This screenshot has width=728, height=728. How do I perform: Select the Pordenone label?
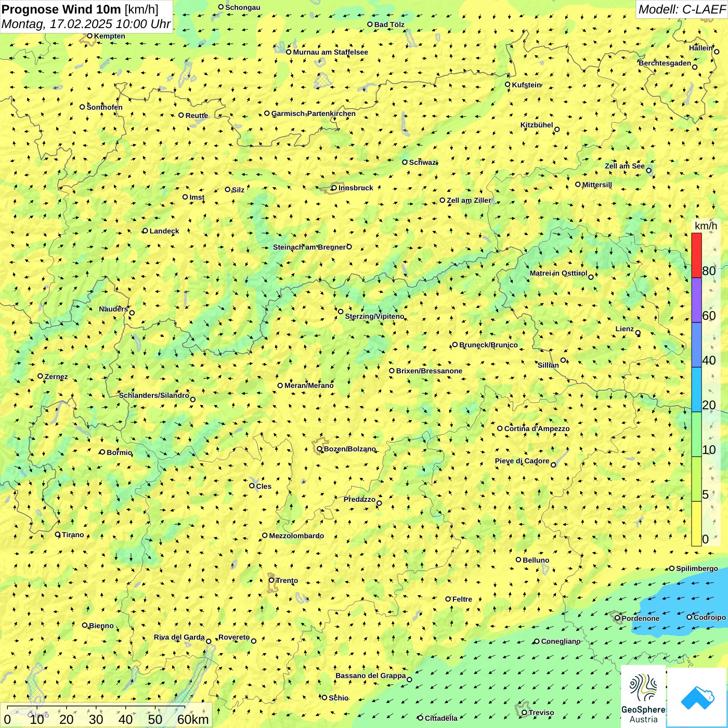[x=641, y=618]
